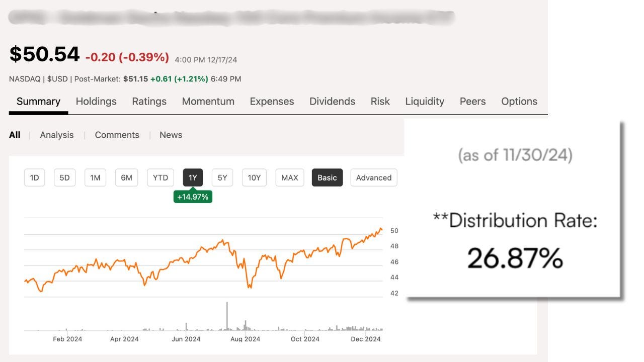644x362 pixels.
Task: Click the +14.97% return badge
Action: coord(193,197)
